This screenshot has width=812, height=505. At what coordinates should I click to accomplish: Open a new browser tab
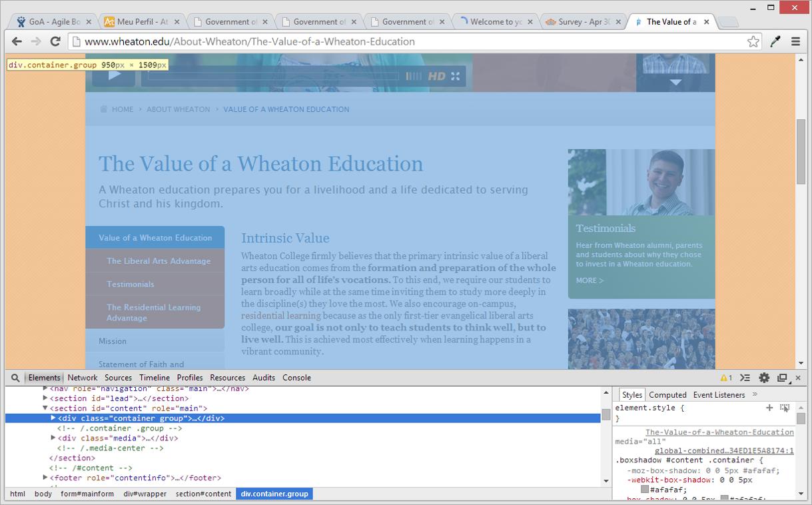729,22
